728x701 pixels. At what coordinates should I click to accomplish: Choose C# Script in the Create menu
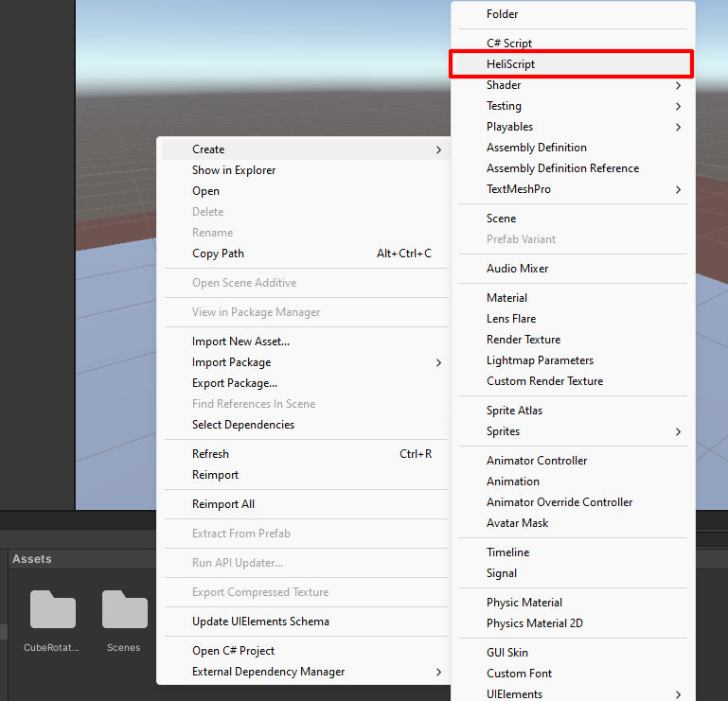(509, 44)
